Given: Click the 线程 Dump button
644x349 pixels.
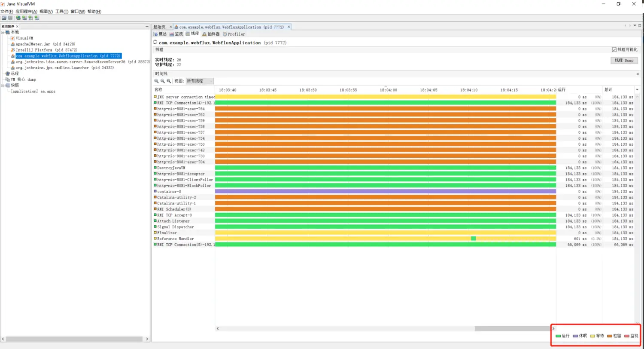Looking at the screenshot, I should 624,61.
